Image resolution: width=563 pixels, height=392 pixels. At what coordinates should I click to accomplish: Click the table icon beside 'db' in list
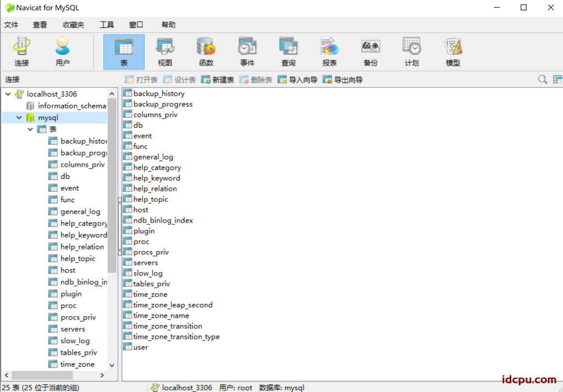(x=128, y=125)
